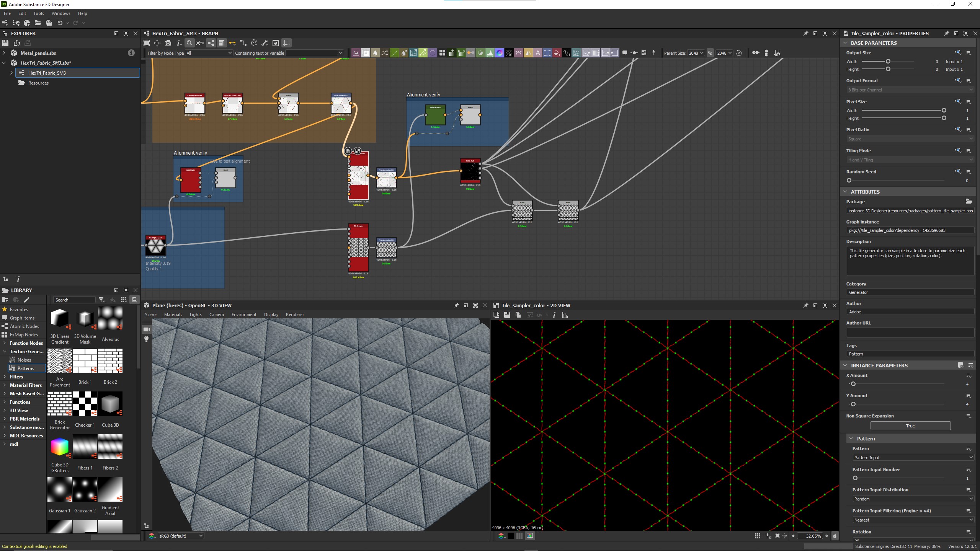
Task: Activate the node search magnifier icon
Action: point(189,43)
